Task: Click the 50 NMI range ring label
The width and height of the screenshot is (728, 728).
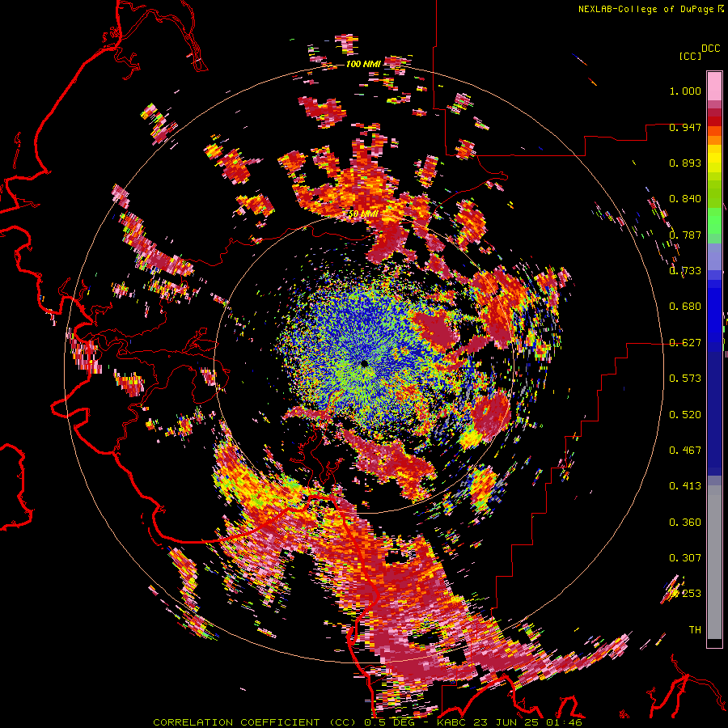Action: [363, 214]
